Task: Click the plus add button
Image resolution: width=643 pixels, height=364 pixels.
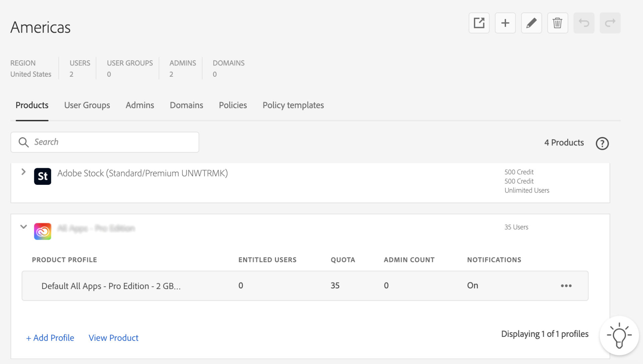Action: coord(505,23)
